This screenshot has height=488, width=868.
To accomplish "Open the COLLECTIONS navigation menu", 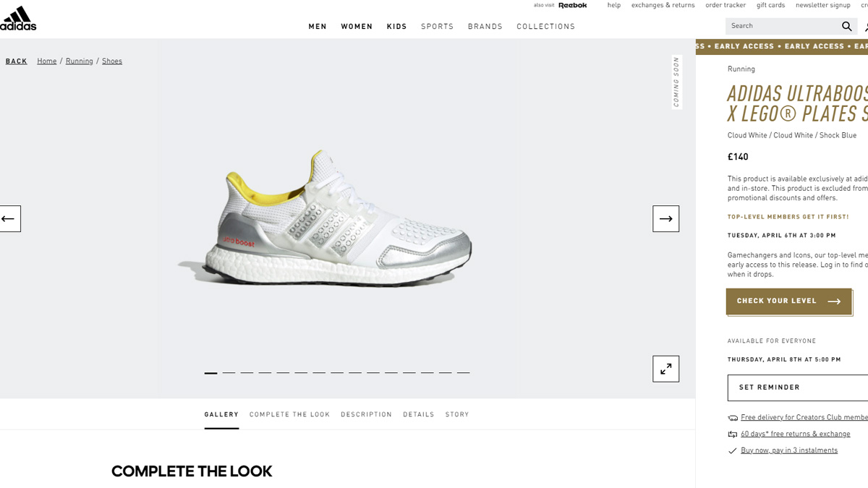I will pos(546,27).
